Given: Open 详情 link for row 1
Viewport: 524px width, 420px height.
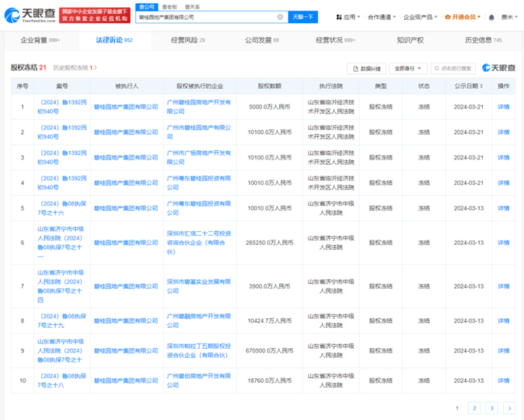Looking at the screenshot, I should pyautogui.click(x=503, y=106).
